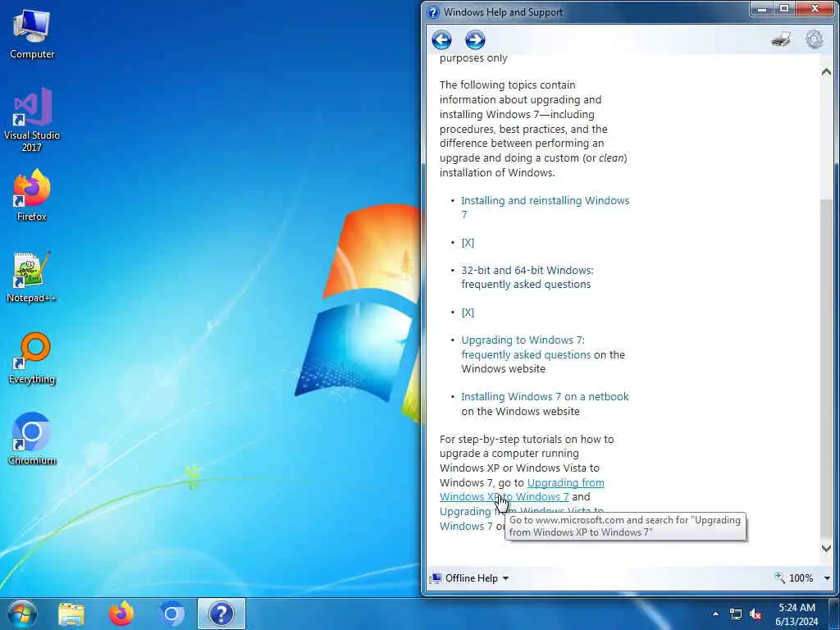Click the second [X] placeholder link
This screenshot has height=630, width=840.
tap(468, 312)
